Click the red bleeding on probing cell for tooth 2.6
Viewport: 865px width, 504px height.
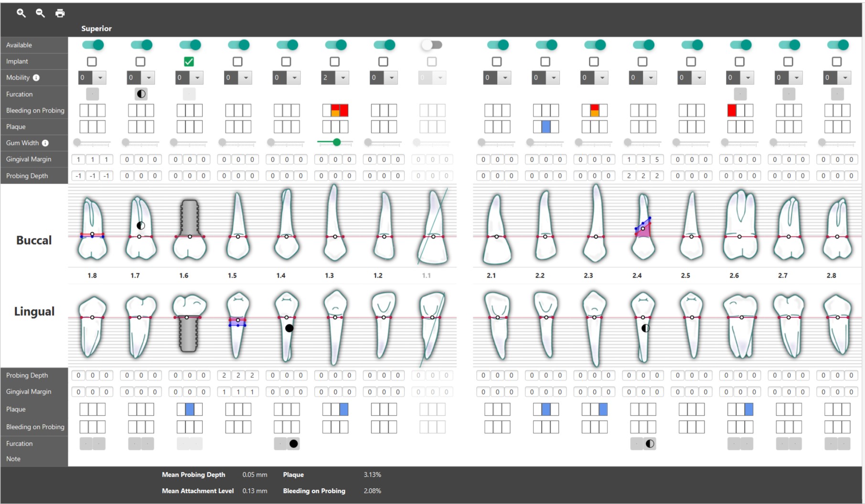pos(731,111)
